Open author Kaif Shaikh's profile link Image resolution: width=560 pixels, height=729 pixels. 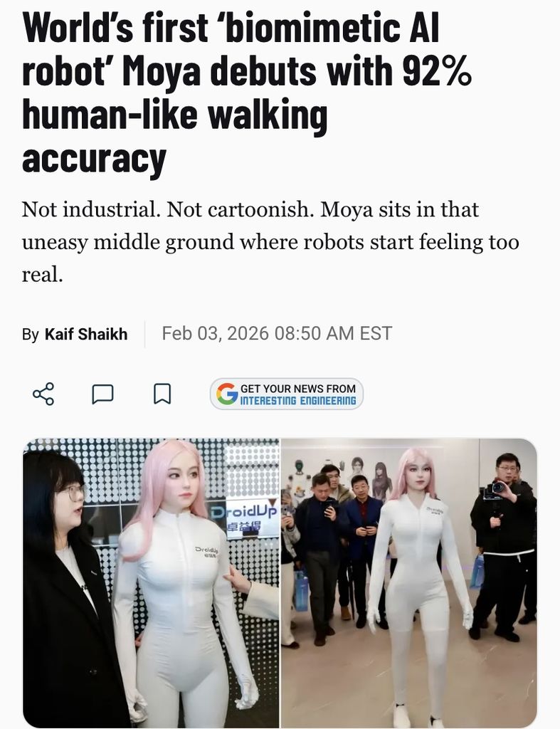coord(86,334)
